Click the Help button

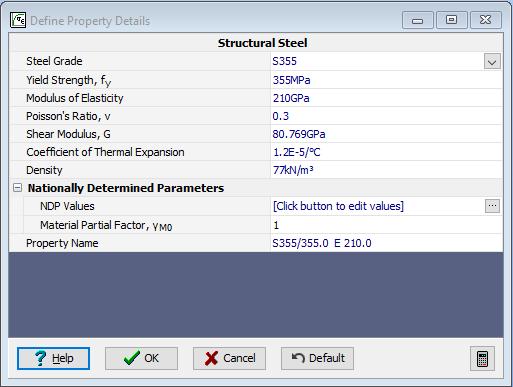[x=53, y=358]
